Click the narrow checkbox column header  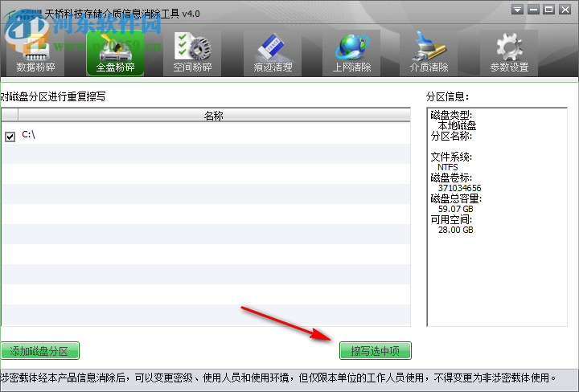[x=10, y=116]
